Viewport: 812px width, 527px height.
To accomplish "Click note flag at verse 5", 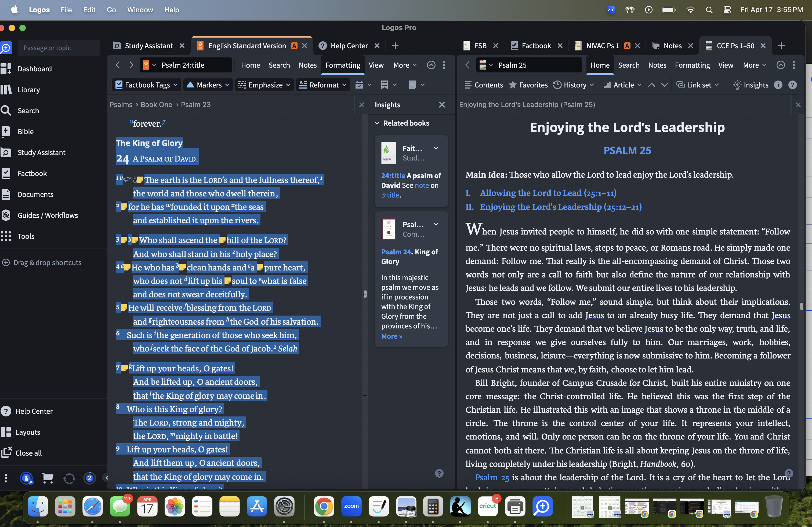I will (x=124, y=308).
